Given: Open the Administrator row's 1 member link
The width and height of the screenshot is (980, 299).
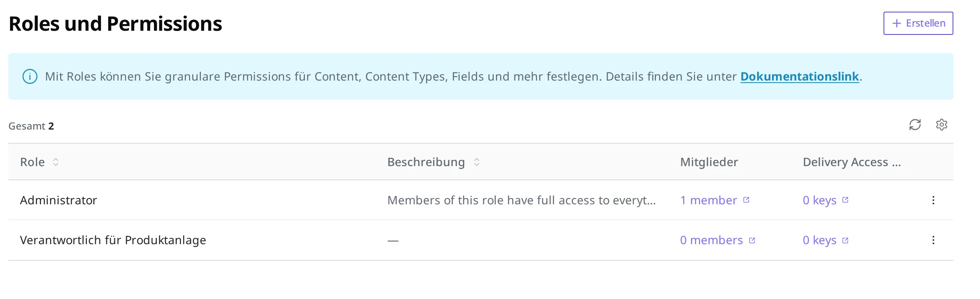Looking at the screenshot, I should (x=715, y=200).
